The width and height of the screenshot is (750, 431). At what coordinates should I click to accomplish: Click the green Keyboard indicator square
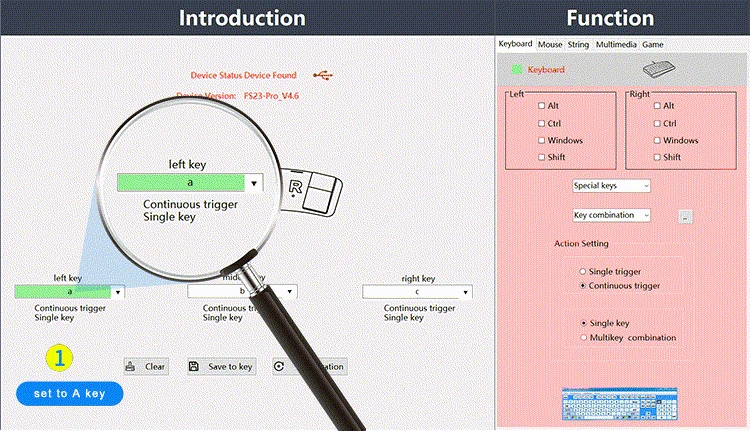pyautogui.click(x=517, y=70)
